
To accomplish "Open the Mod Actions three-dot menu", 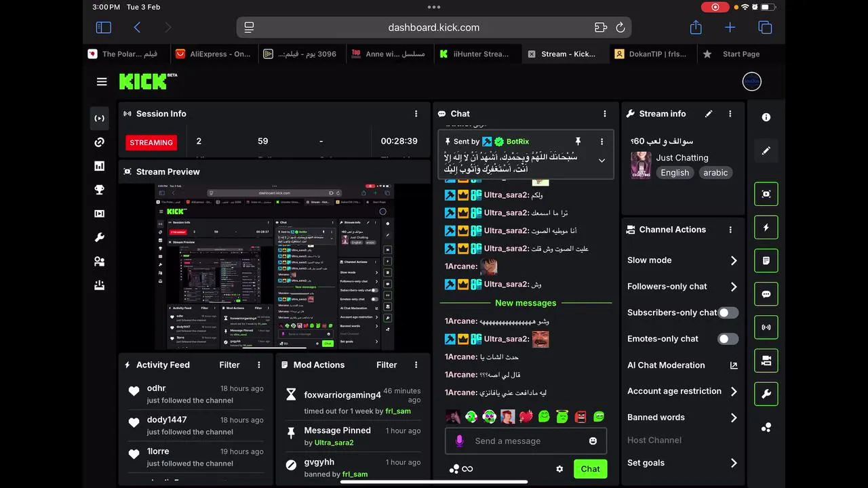I will click(416, 365).
